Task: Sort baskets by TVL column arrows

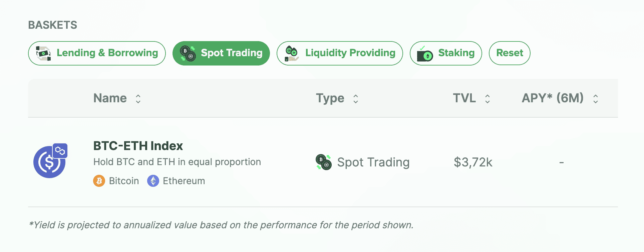Action: click(488, 99)
